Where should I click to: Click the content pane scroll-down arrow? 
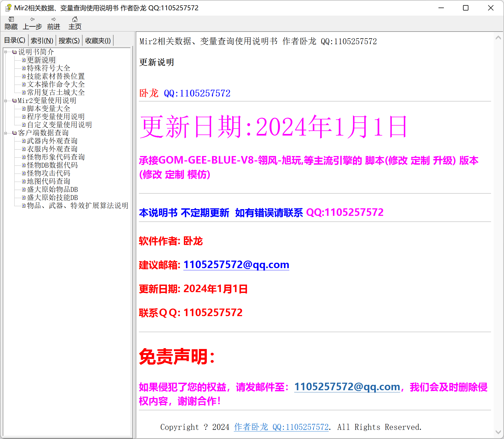pyautogui.click(x=498, y=432)
